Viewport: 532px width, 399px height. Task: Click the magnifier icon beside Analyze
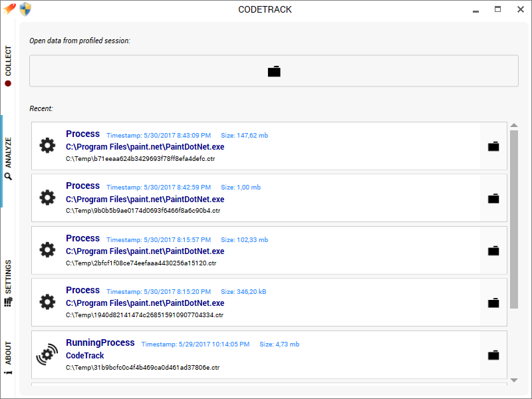(x=8, y=176)
